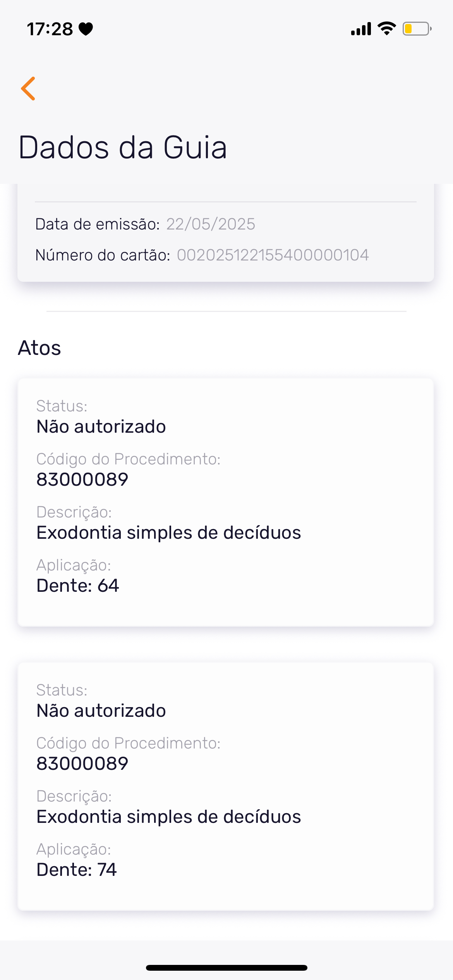Tap second Exodontia simples de decíduos description
Image resolution: width=453 pixels, height=980 pixels.
[x=168, y=817]
